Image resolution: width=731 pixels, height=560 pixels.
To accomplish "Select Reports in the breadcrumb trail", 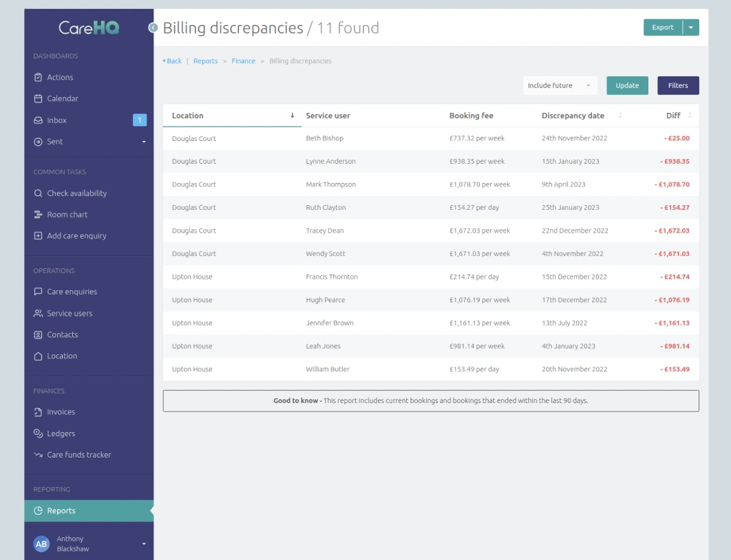I will click(x=205, y=61).
